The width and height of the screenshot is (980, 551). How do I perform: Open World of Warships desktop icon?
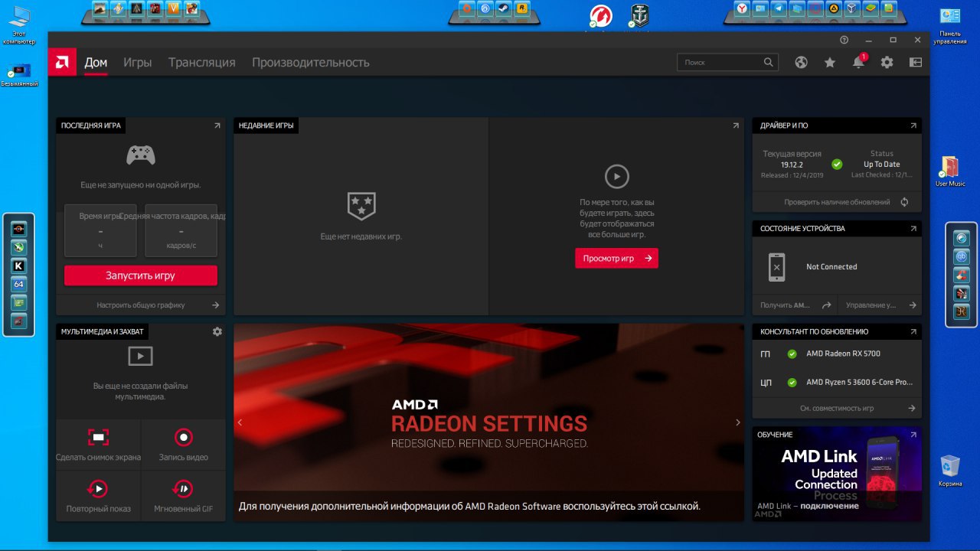[x=639, y=16]
